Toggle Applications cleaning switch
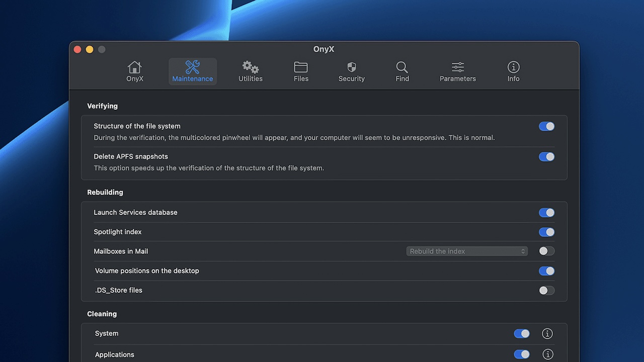The height and width of the screenshot is (362, 644). click(x=522, y=354)
